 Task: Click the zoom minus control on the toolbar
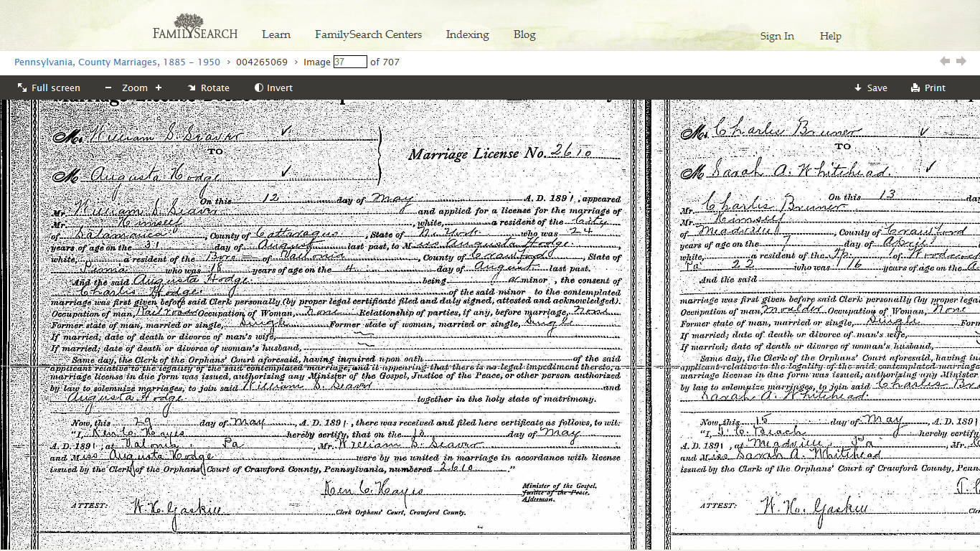coord(108,88)
